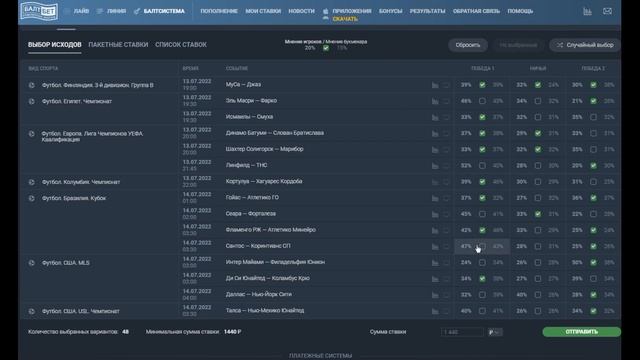Screen dimensions: 640x360
Task: Open the Линия section
Action: coord(116,11)
